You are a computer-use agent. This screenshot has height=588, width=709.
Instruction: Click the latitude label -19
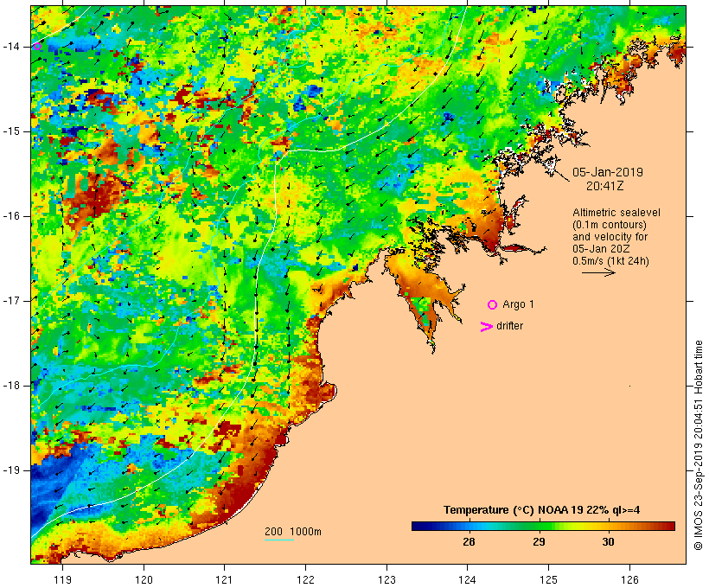[11, 470]
